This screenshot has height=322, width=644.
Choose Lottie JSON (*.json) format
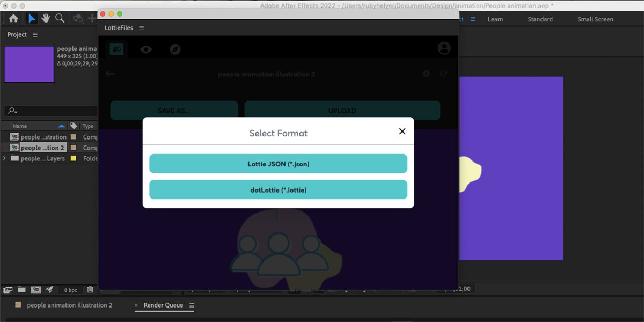click(278, 164)
